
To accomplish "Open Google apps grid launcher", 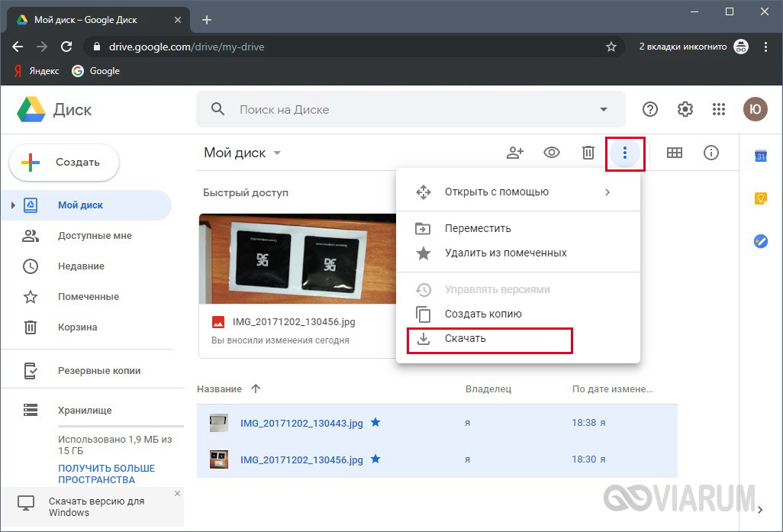I will pyautogui.click(x=718, y=109).
